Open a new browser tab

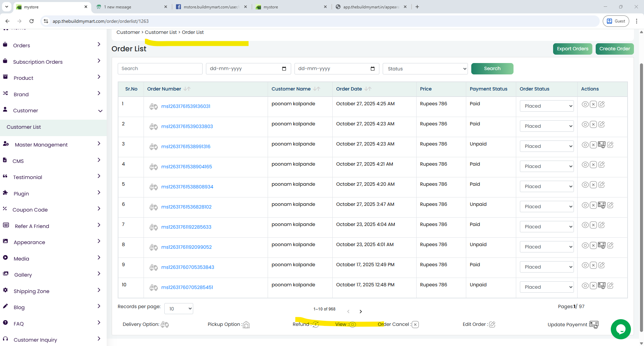pyautogui.click(x=417, y=7)
